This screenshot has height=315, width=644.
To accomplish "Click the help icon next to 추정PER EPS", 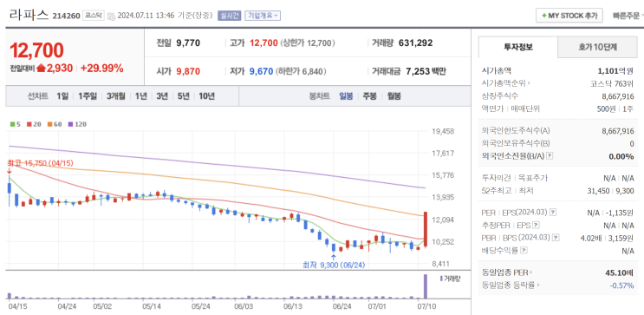I will click(536, 225).
